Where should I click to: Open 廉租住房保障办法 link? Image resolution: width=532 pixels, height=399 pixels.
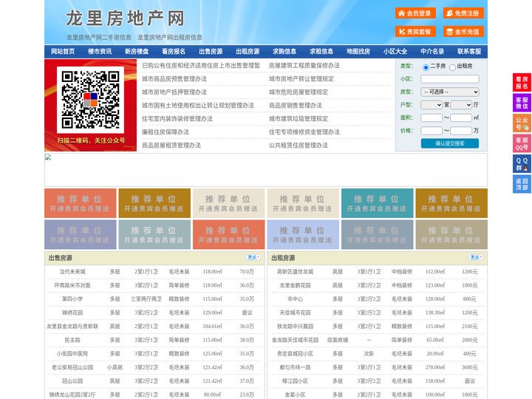pyautogui.click(x=166, y=132)
